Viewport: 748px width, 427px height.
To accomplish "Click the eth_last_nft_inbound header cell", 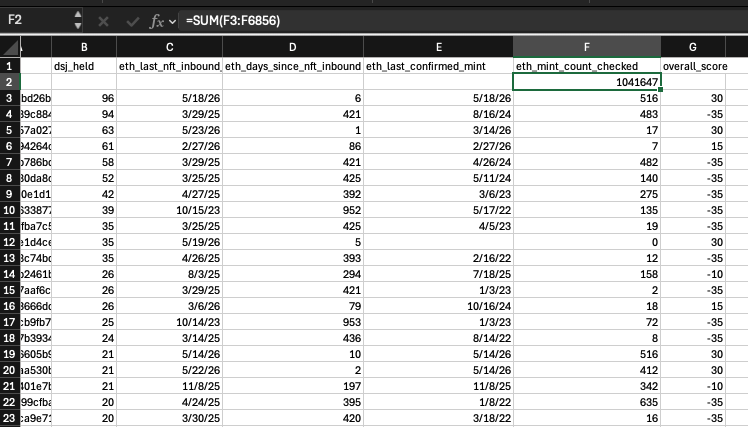I will click(169, 66).
